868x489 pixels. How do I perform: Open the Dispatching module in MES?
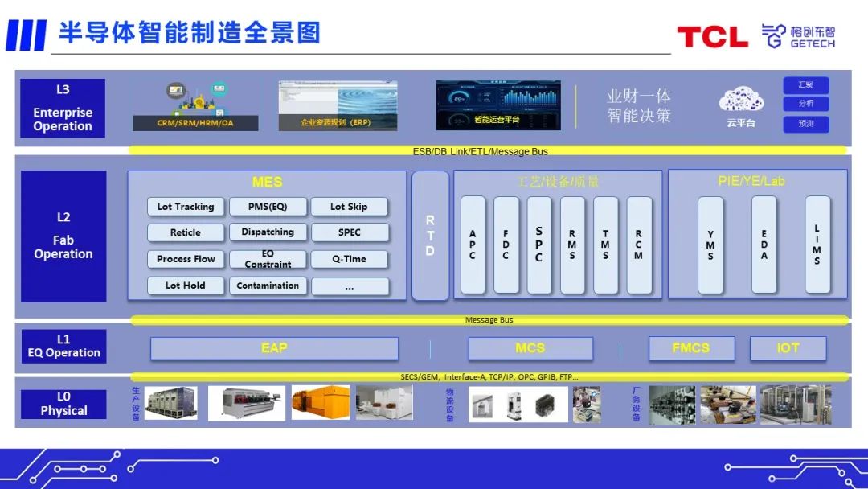pyautogui.click(x=268, y=232)
